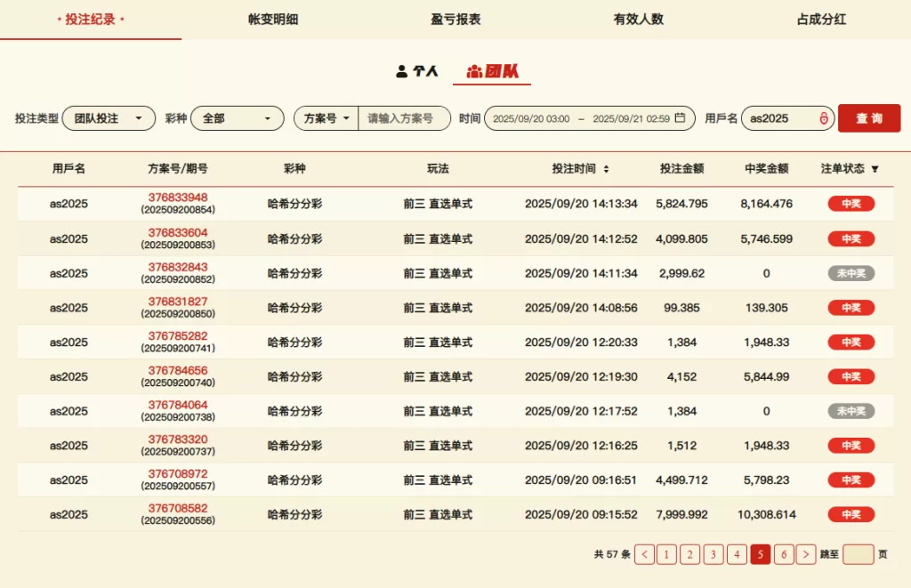The width and height of the screenshot is (911, 588).
Task: Open the 盈亏报表 tab
Action: pos(455,19)
